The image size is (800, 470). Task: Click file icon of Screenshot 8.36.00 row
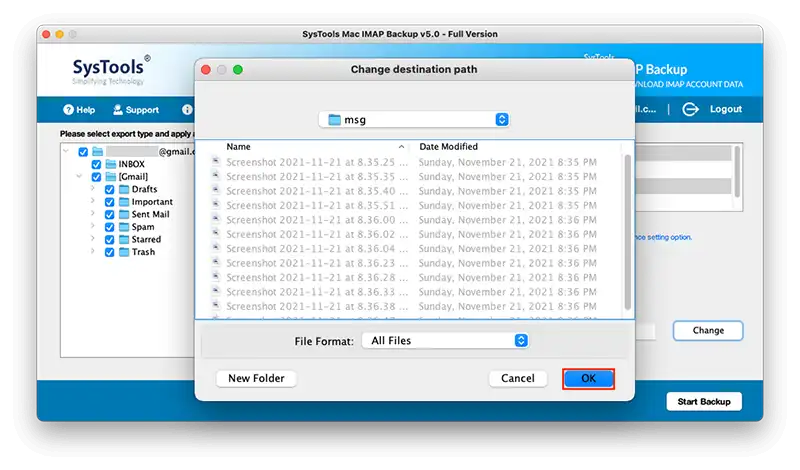[216, 219]
